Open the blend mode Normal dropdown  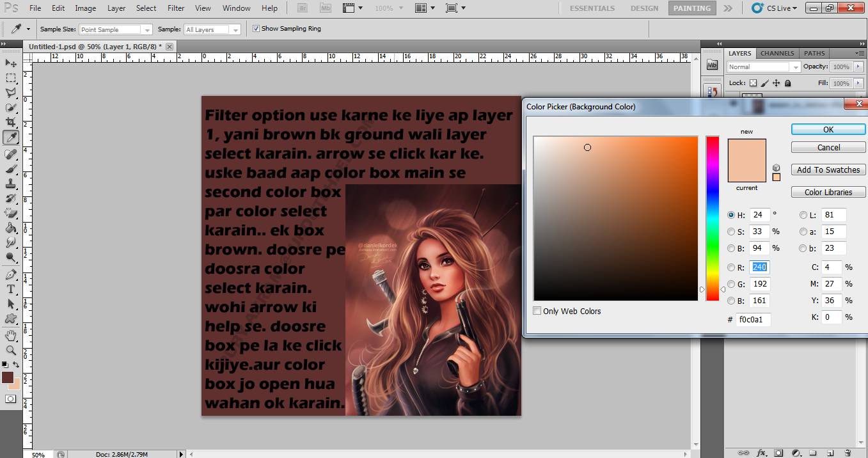pyautogui.click(x=764, y=67)
